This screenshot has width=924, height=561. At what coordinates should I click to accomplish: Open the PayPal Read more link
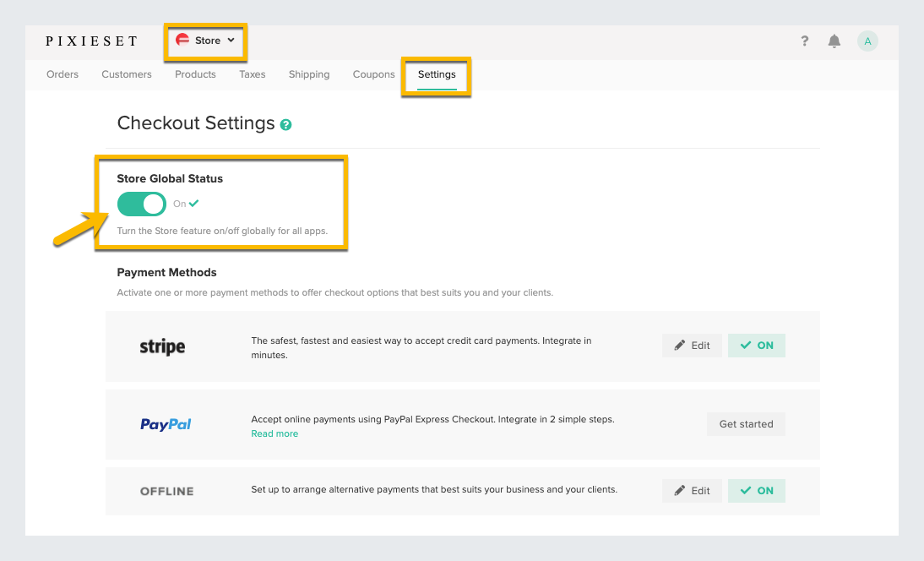pyautogui.click(x=274, y=433)
